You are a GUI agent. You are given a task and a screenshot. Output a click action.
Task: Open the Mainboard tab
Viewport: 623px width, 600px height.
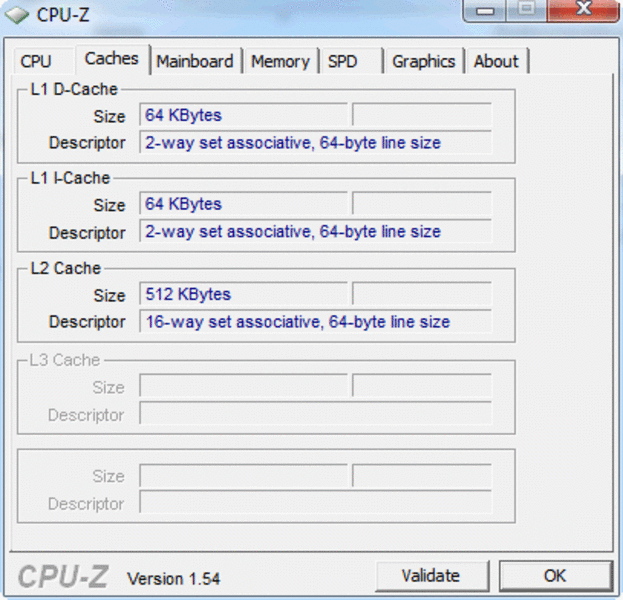pos(195,61)
